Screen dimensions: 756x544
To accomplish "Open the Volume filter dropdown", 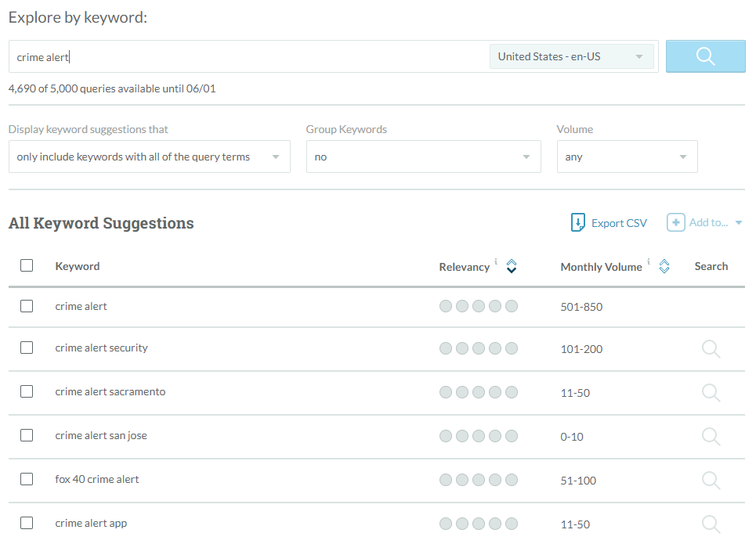I will point(627,157).
